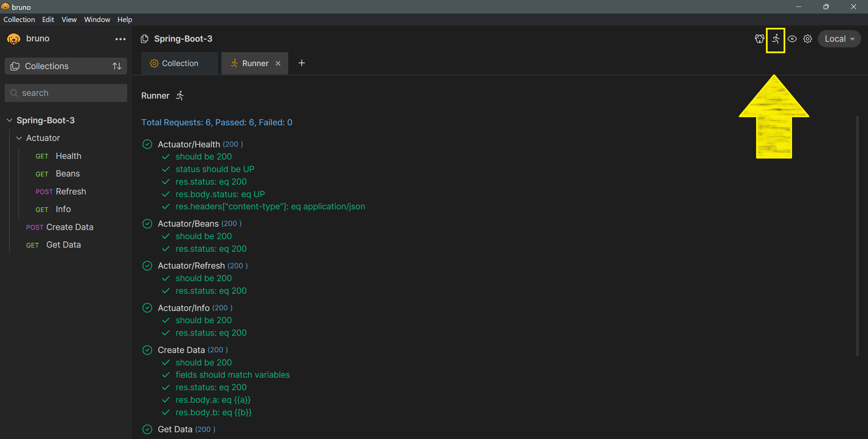Close the Runner tab
The height and width of the screenshot is (439, 868).
pos(278,63)
